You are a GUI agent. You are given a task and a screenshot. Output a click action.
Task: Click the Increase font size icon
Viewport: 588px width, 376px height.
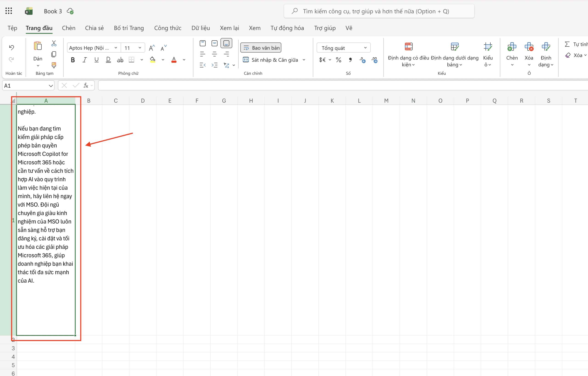tap(152, 48)
